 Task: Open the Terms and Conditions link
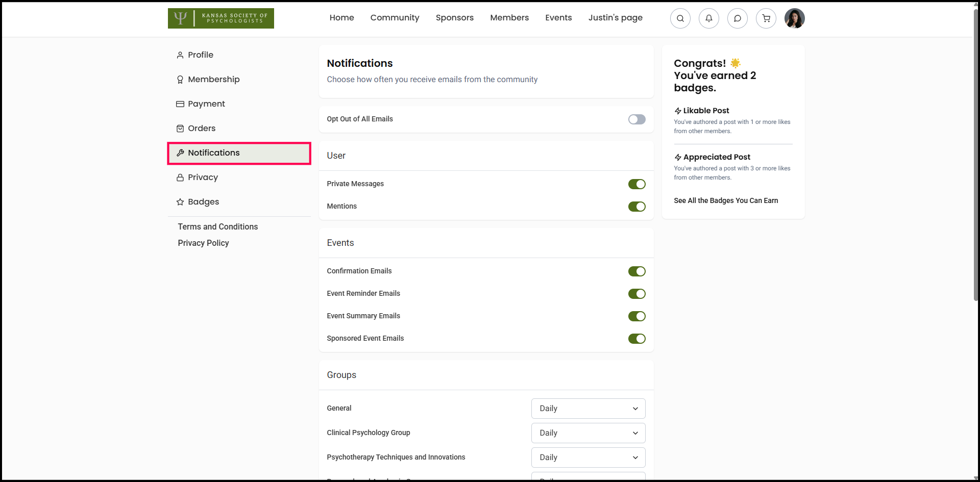pos(218,226)
